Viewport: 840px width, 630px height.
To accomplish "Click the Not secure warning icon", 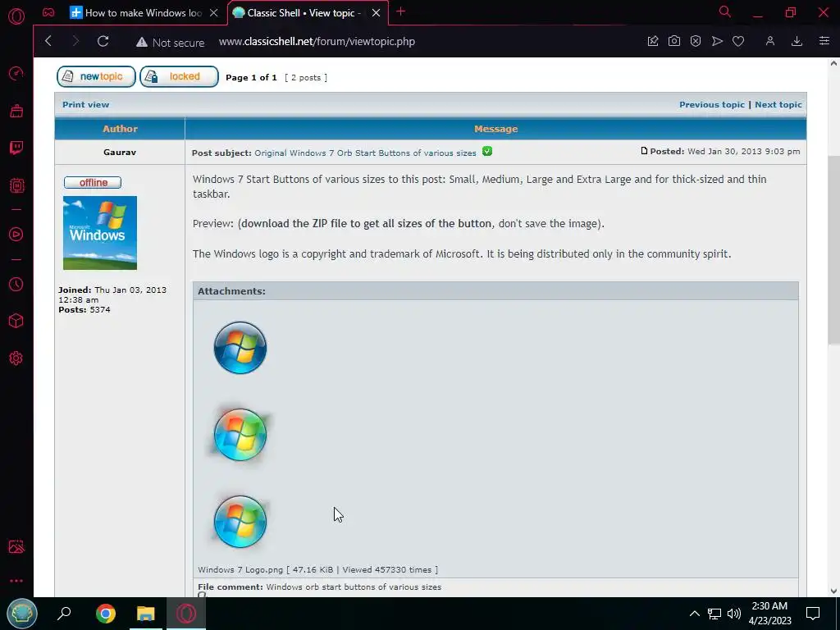I will coord(141,43).
